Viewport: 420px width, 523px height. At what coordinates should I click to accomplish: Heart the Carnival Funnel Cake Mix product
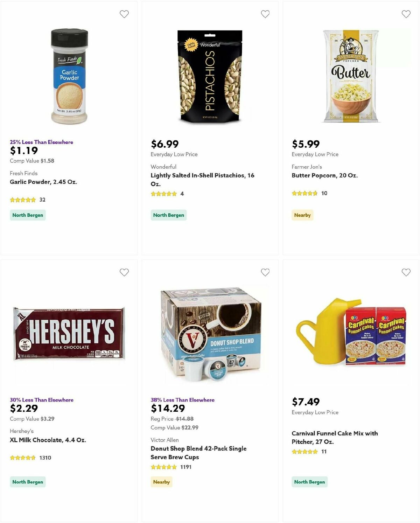tap(406, 272)
